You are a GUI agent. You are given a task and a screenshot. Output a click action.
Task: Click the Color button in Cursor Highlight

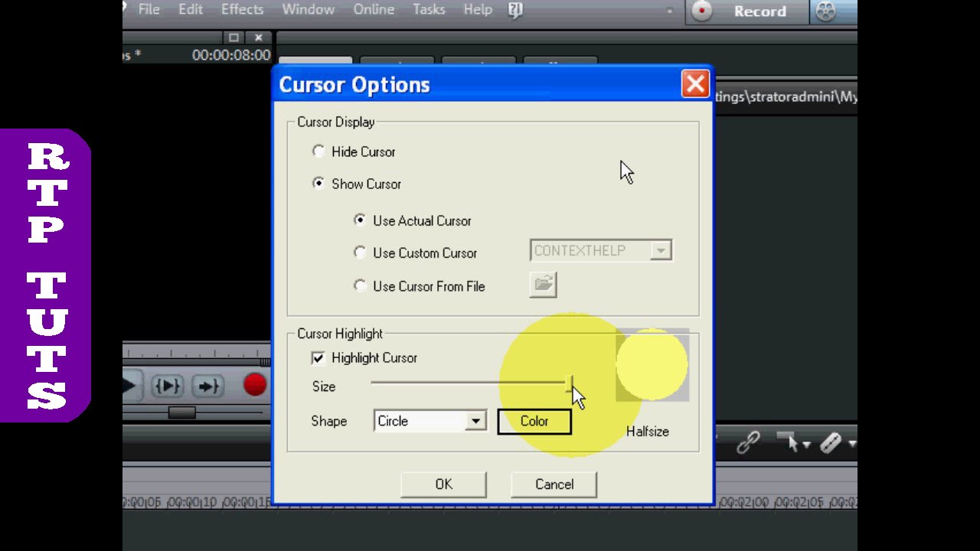534,421
